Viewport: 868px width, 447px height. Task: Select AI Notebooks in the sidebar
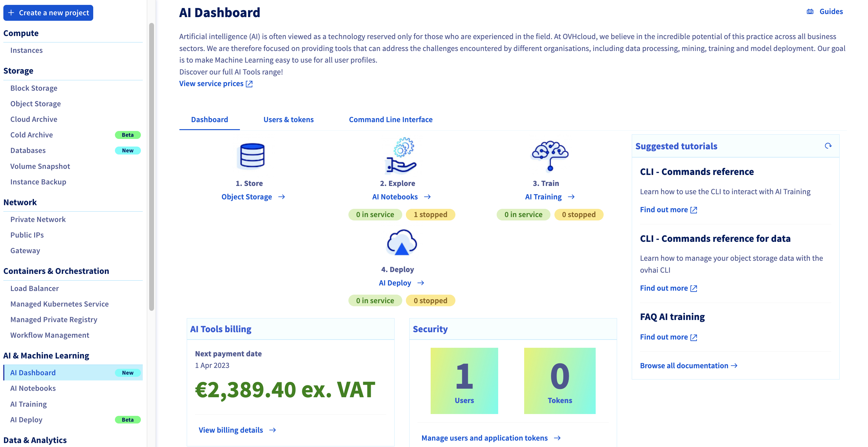pos(33,388)
